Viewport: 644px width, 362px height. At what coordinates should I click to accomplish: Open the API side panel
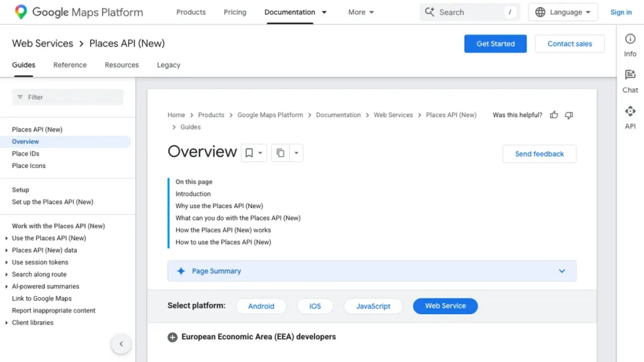coord(630,118)
